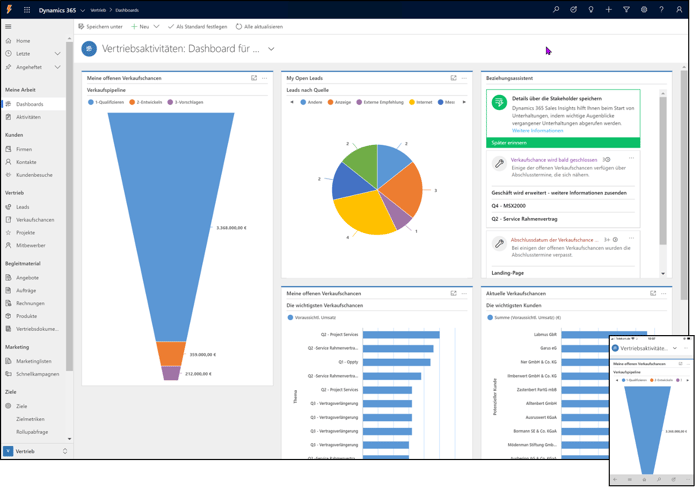
Task: Open Marketinglisten in the sidebar
Action: (x=33, y=361)
